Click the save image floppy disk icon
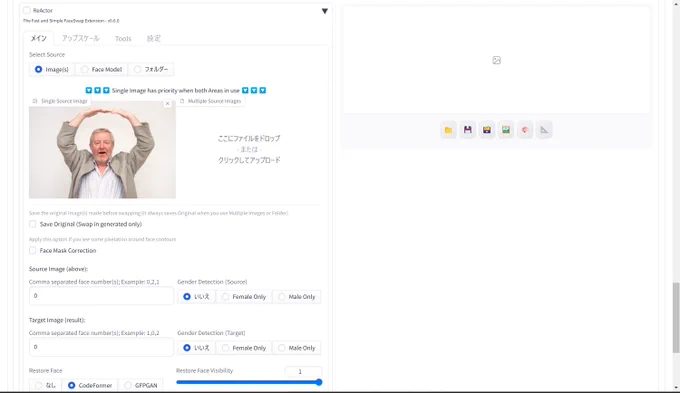This screenshot has height=393, width=680. [x=468, y=130]
